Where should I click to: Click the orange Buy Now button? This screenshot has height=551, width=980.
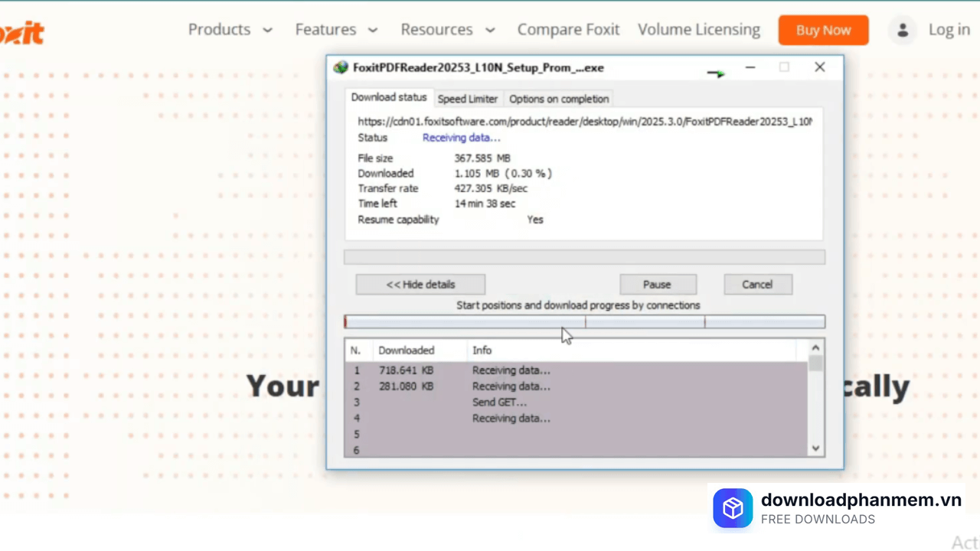(x=823, y=30)
